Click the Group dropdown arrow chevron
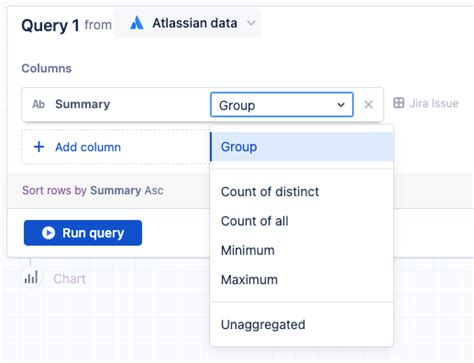 [x=341, y=105]
